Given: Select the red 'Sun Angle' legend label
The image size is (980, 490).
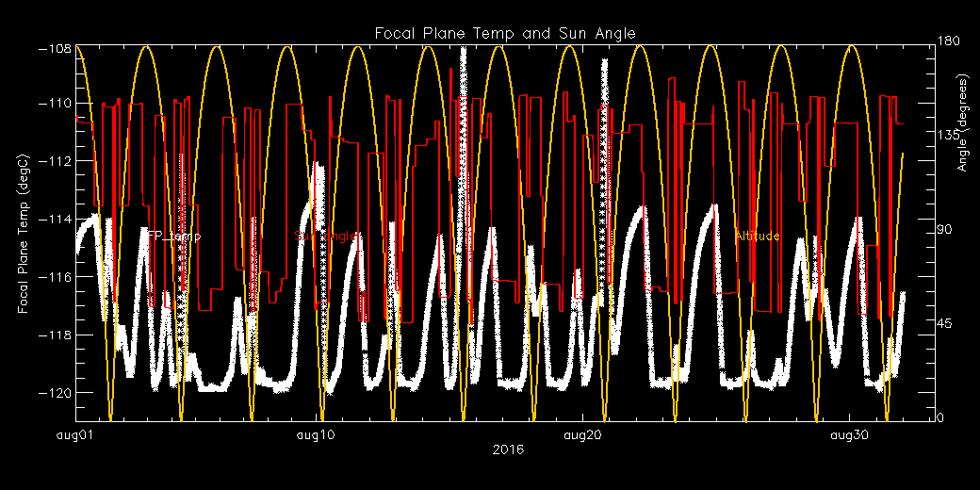Looking at the screenshot, I should (325, 237).
